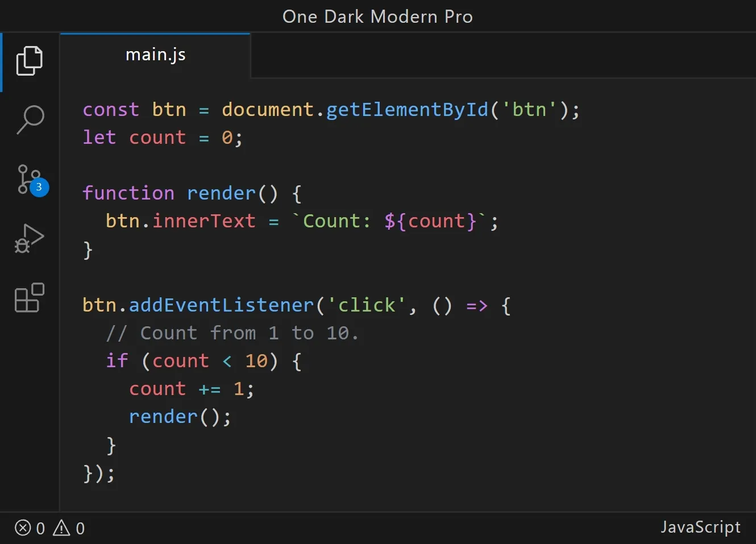Click the btn.innerText assignment
Screen dimensions: 756x544
point(182,221)
